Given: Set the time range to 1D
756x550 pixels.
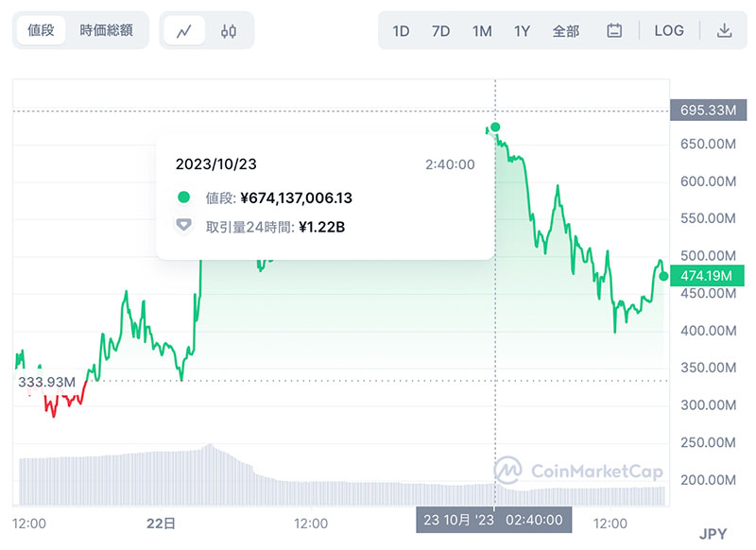Looking at the screenshot, I should (401, 31).
